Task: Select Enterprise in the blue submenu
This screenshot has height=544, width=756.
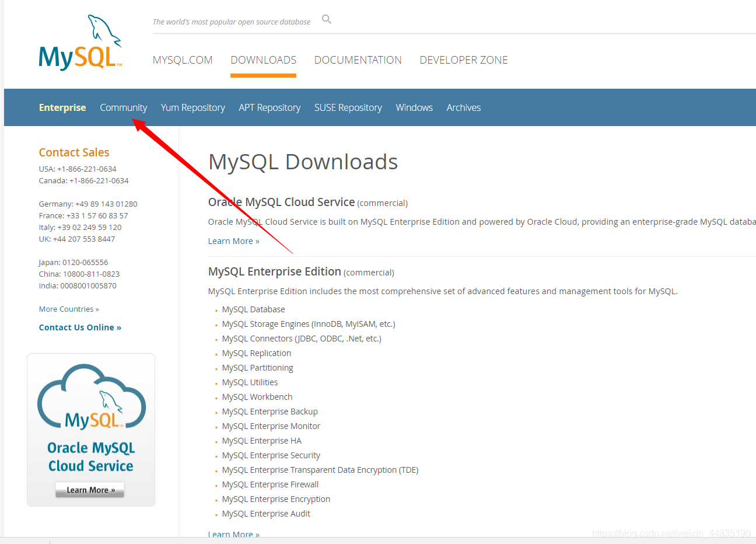Action: 62,107
